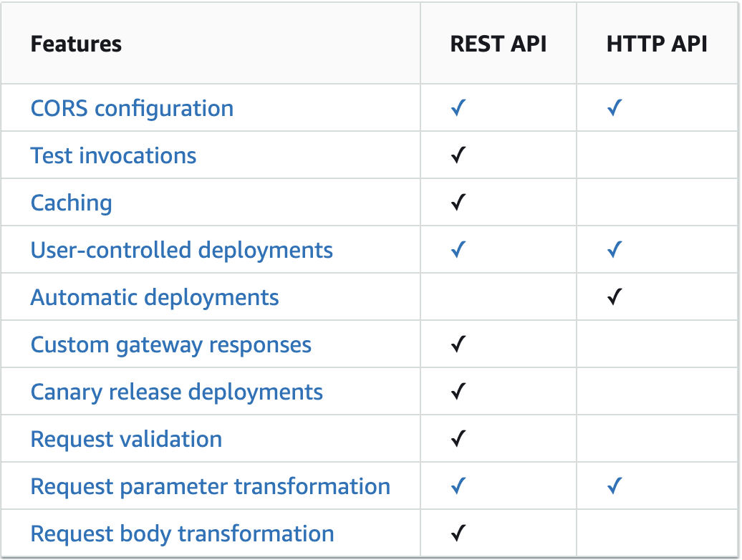
Task: Click the Request body transformation link
Action: (182, 534)
